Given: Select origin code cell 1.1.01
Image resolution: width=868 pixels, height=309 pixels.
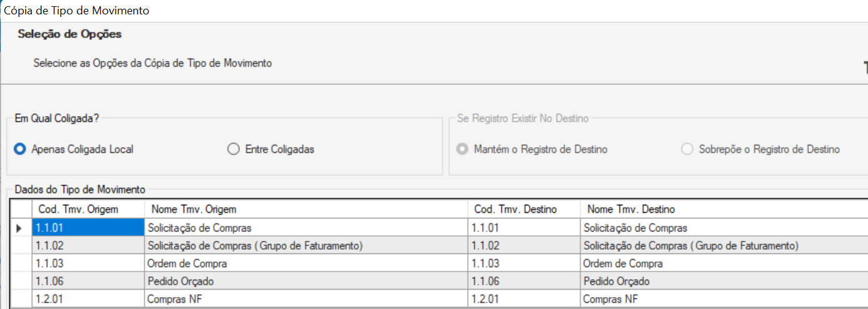Looking at the screenshot, I should click(87, 228).
